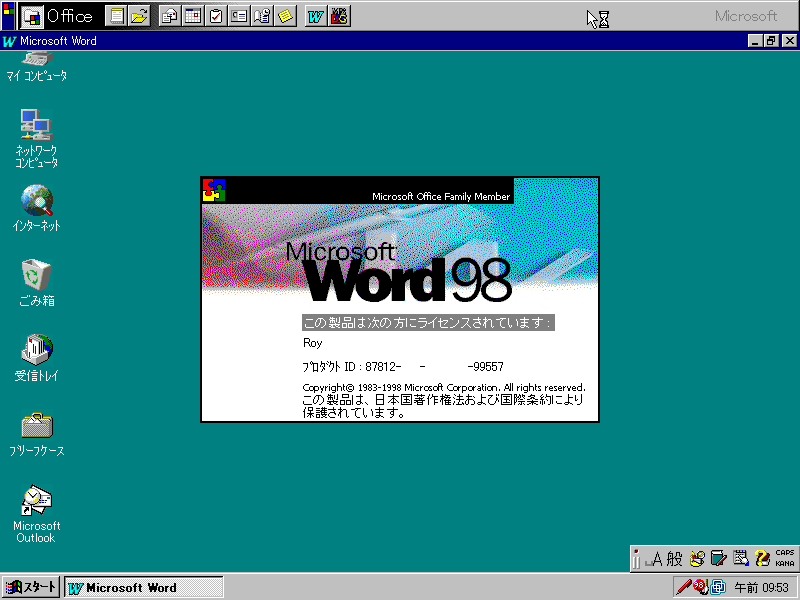
Task: Create a new Office document from the shortcut bar
Action: point(116,17)
